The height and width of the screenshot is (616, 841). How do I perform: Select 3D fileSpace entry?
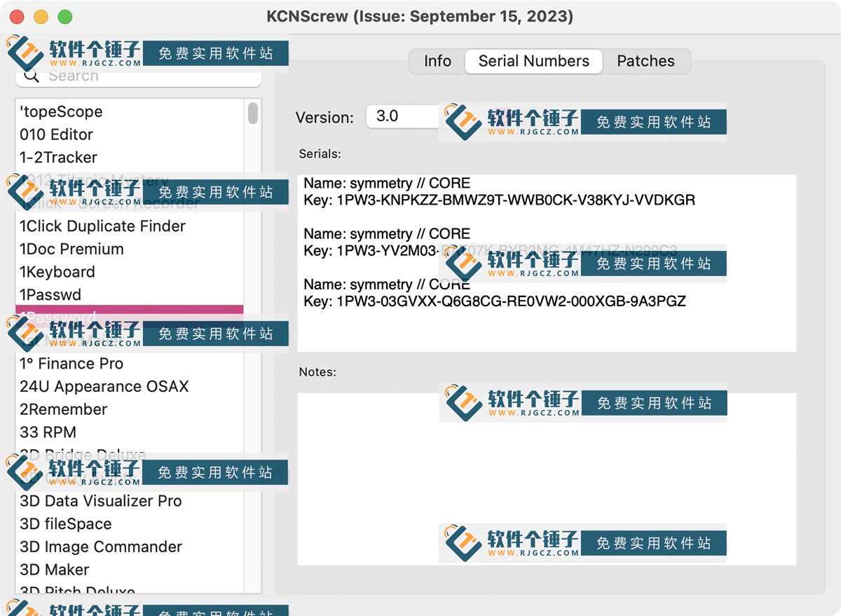(x=130, y=523)
